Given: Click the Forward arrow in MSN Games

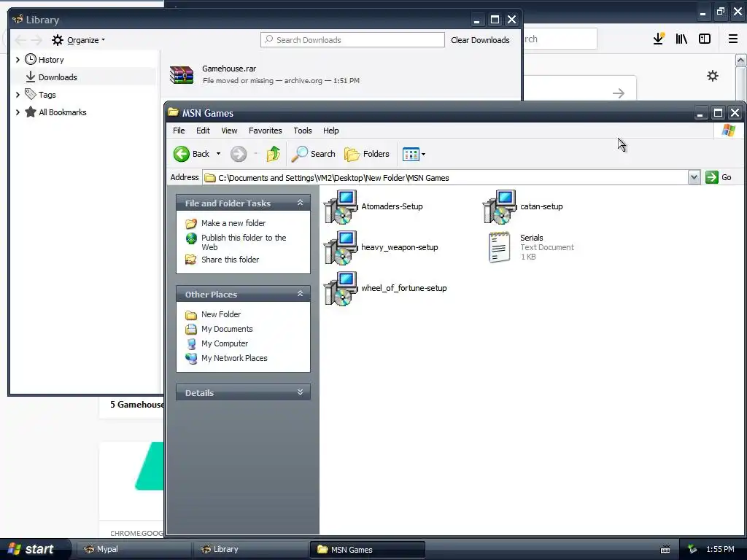Looking at the screenshot, I should 239,154.
